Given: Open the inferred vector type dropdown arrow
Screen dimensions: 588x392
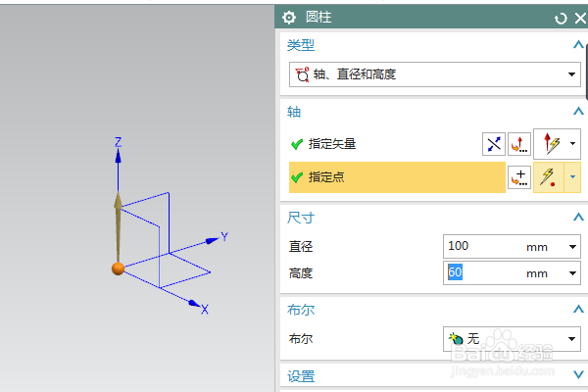Looking at the screenshot, I should pyautogui.click(x=574, y=144).
